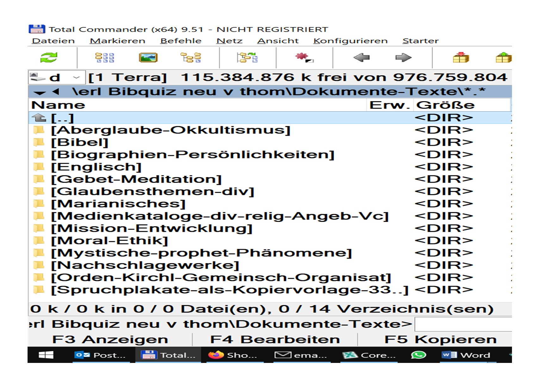Click the green Refresh arrows toolbar icon
The image size is (555, 392).
49,58
